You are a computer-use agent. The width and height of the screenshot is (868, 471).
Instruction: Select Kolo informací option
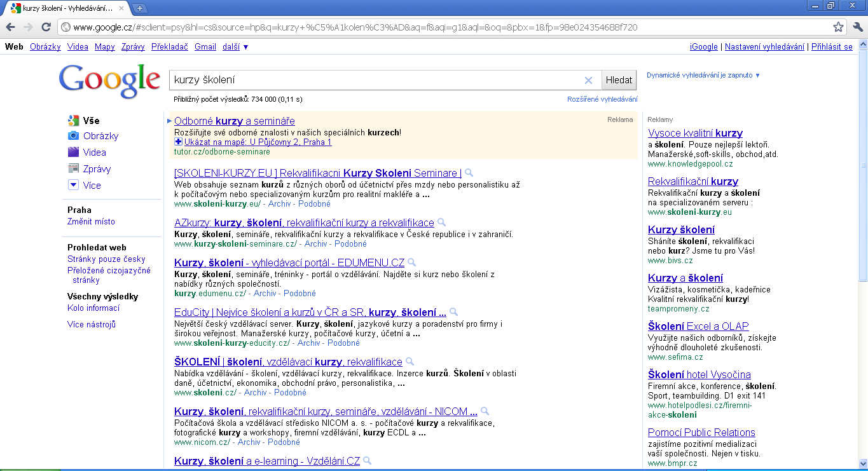[93, 308]
